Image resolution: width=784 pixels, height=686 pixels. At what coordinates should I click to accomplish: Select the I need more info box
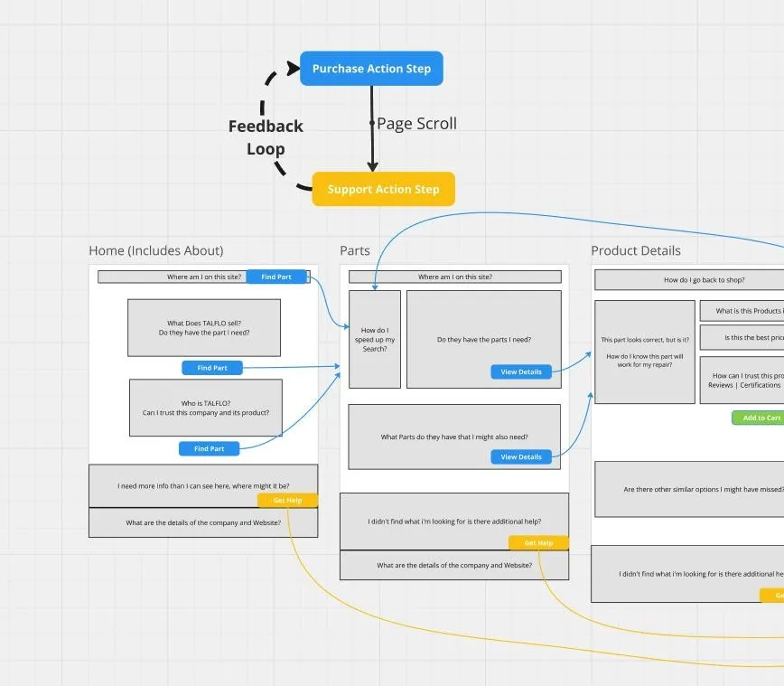tap(203, 486)
